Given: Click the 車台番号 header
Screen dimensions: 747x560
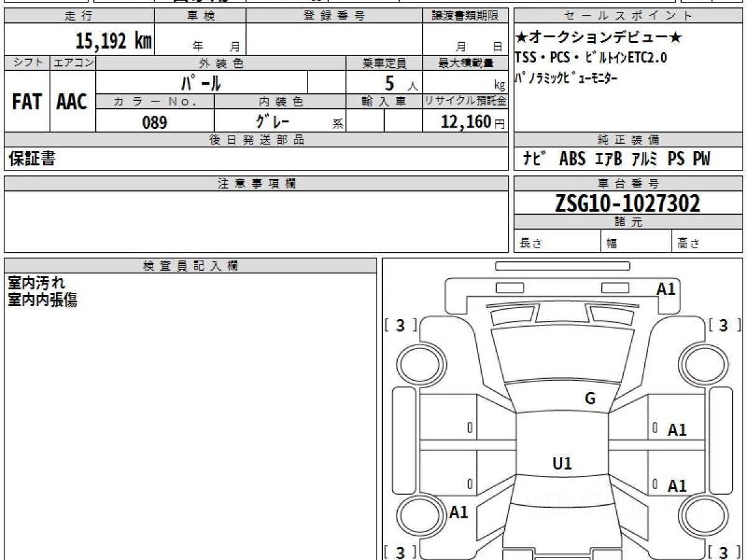Looking at the screenshot, I should [x=628, y=184].
